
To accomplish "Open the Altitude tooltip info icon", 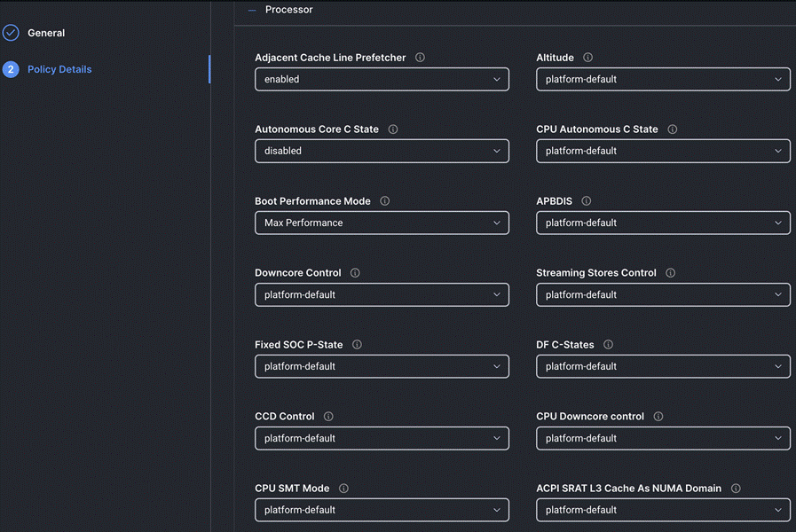I will tap(587, 57).
